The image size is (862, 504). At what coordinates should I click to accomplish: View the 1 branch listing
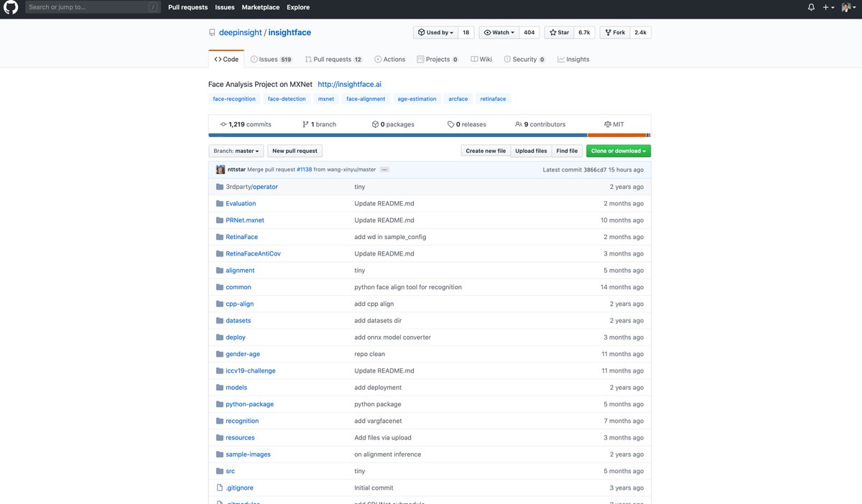(319, 124)
